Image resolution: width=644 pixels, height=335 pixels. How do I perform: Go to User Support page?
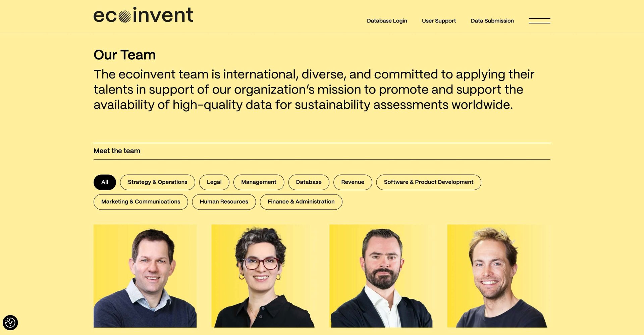pos(439,21)
